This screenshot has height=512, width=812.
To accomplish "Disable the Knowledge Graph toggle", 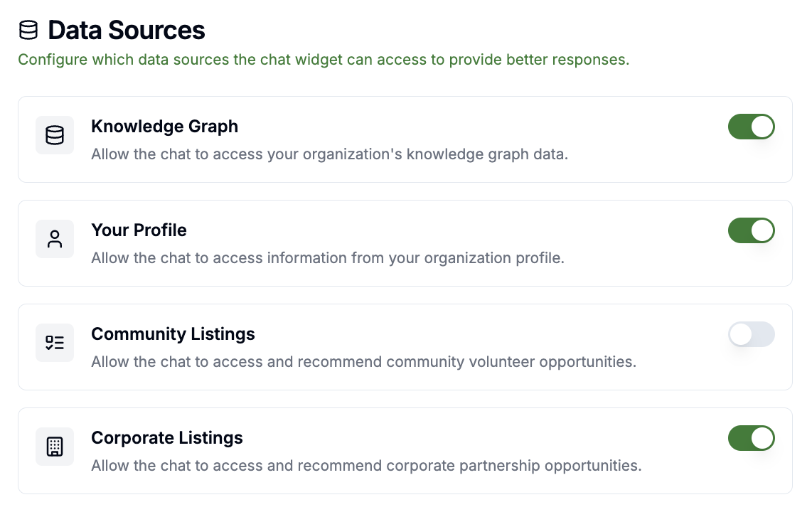I will 751,127.
